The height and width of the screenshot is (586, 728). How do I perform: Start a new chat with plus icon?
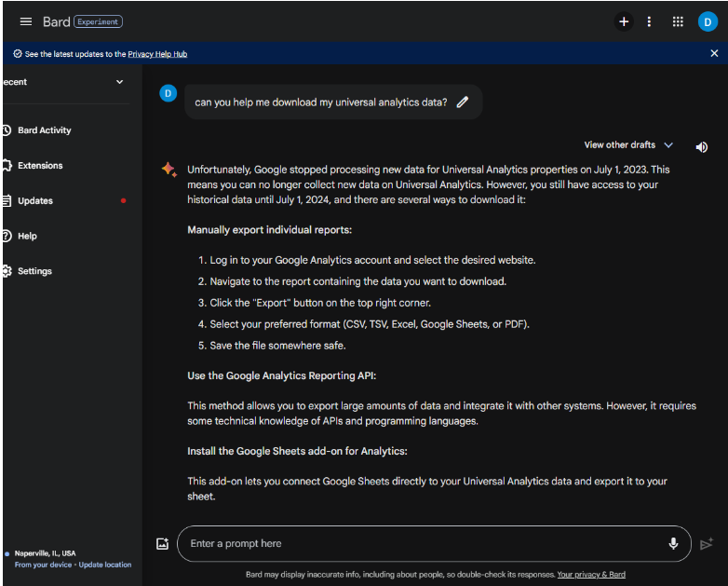pos(624,21)
